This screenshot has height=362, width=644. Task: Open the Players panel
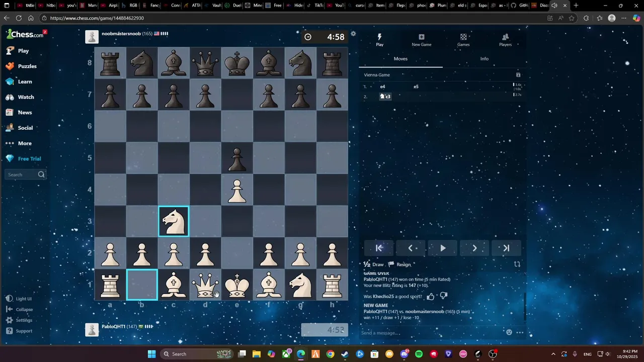click(505, 40)
